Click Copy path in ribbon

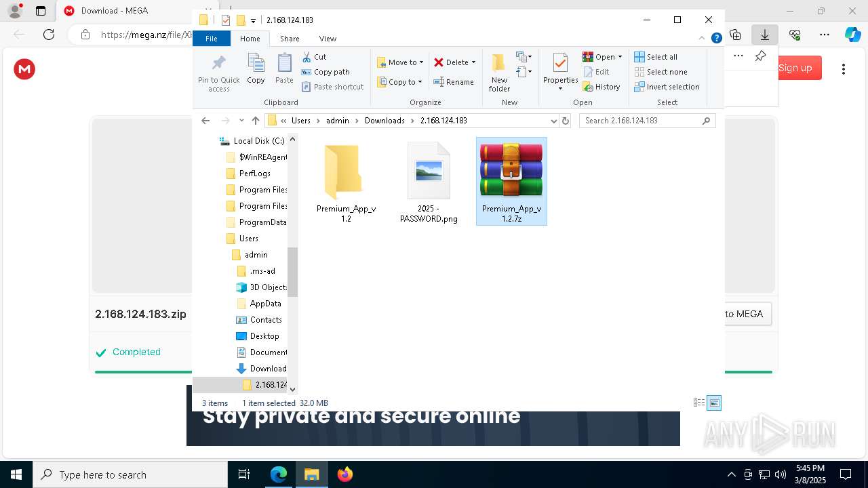(325, 72)
